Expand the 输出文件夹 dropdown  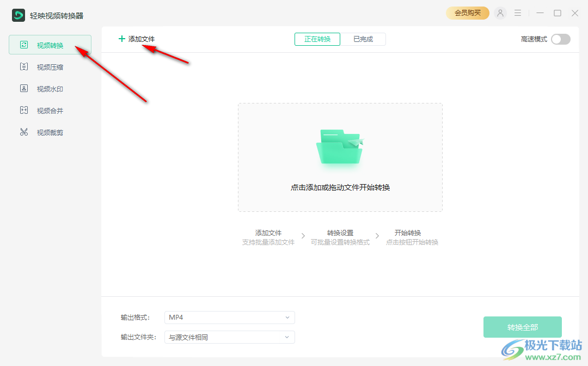pos(229,337)
